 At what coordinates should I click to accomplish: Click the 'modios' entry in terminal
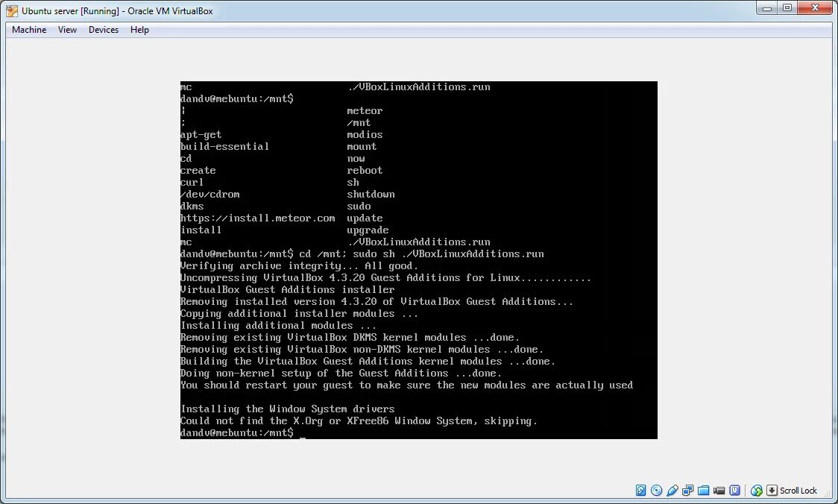[x=365, y=135]
